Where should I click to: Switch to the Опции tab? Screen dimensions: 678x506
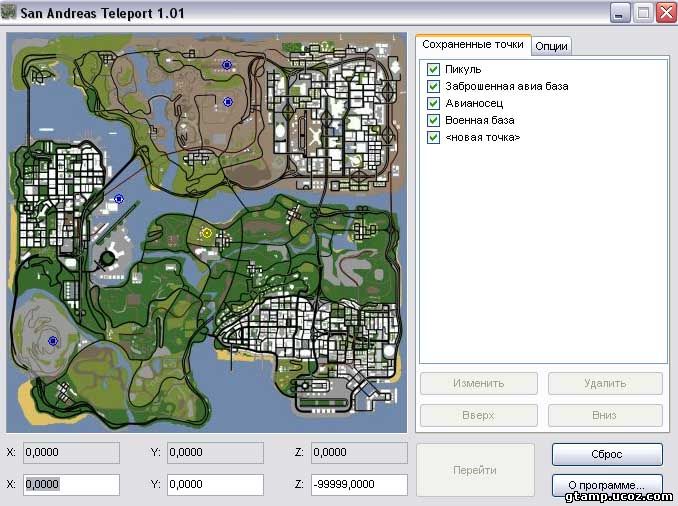click(551, 46)
